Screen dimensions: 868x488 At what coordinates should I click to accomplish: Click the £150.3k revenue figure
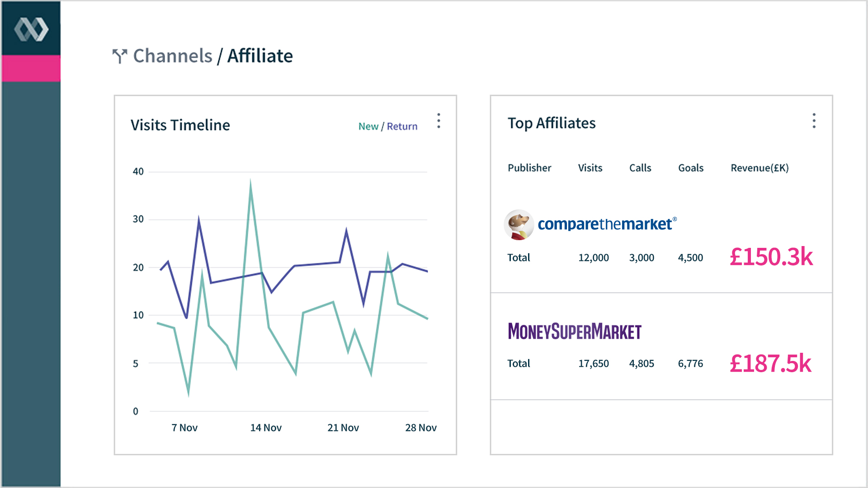[771, 257]
